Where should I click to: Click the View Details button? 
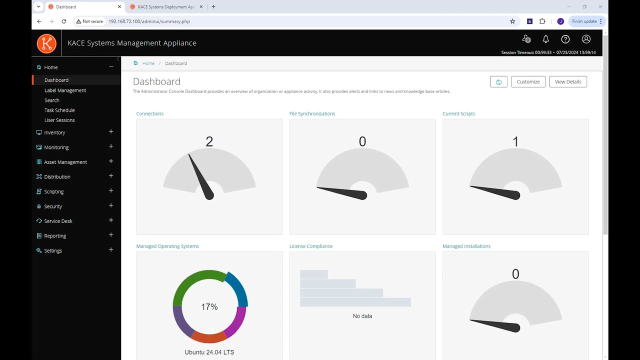pyautogui.click(x=568, y=82)
